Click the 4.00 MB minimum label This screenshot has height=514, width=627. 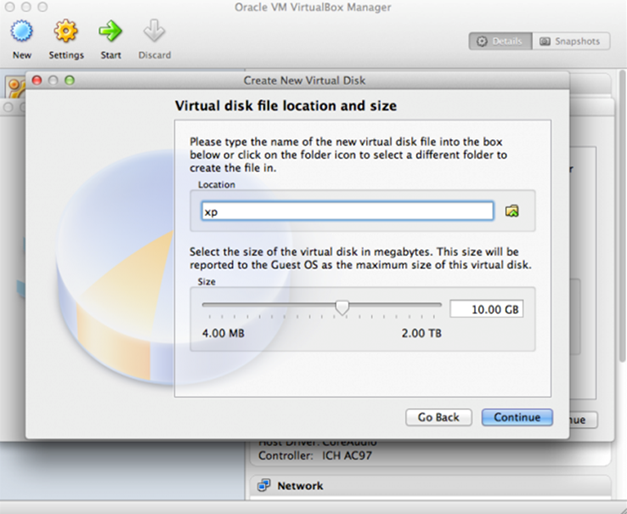(x=223, y=333)
